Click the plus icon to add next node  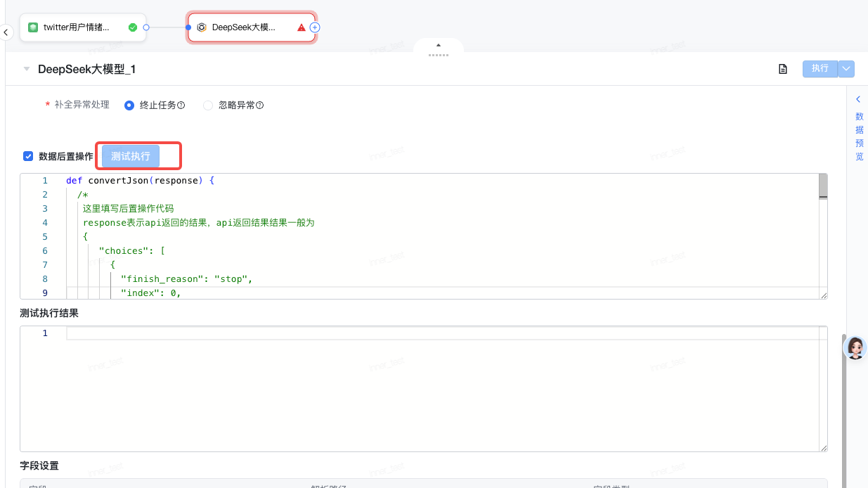tap(315, 27)
